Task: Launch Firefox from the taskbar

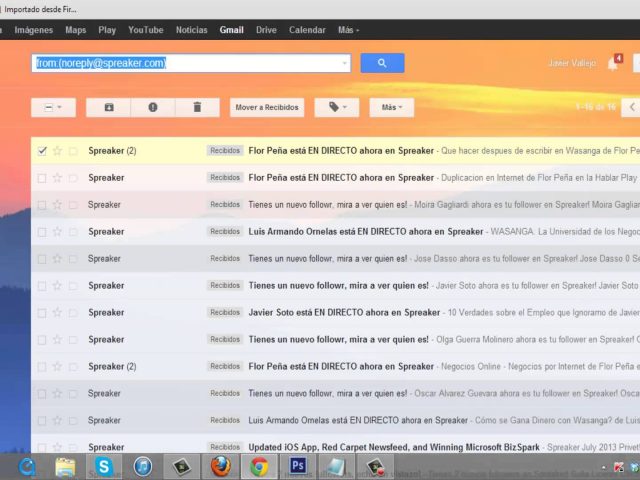Action: click(220, 466)
